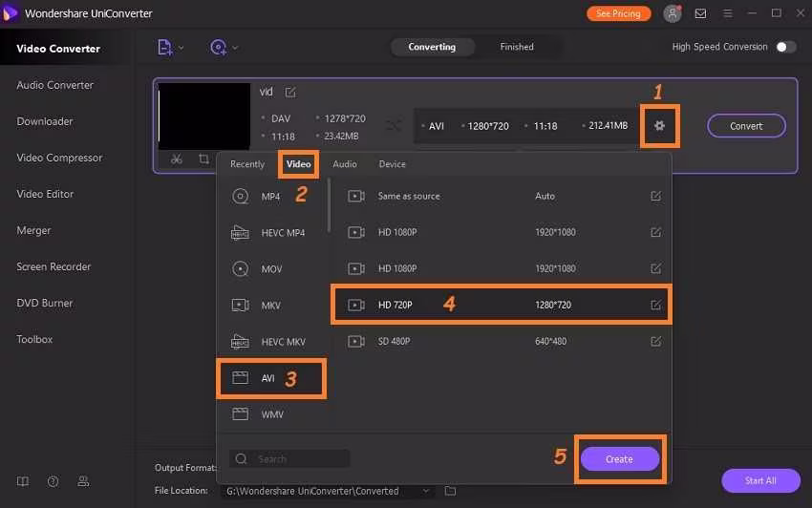
Task: Open the File Location dropdown
Action: pyautogui.click(x=426, y=491)
